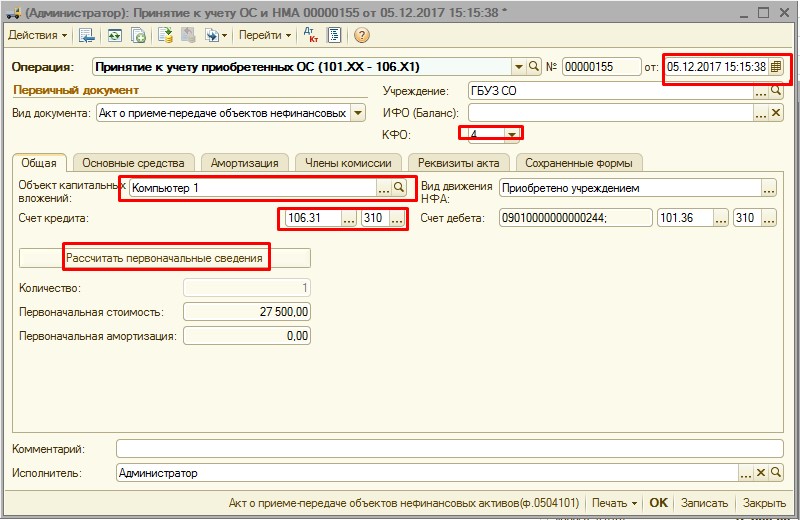The height and width of the screenshot is (520, 800).
Task: Clear Исполнитель field with X icon
Action: [761, 473]
